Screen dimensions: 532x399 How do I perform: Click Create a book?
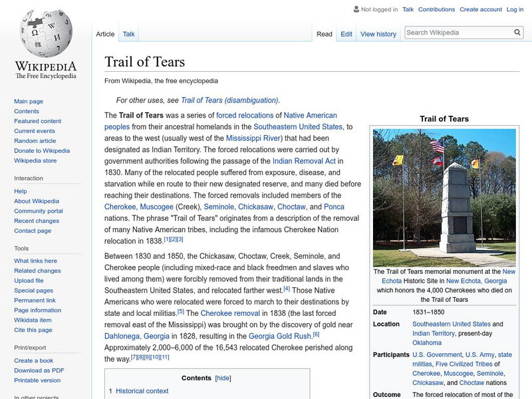pyautogui.click(x=34, y=360)
